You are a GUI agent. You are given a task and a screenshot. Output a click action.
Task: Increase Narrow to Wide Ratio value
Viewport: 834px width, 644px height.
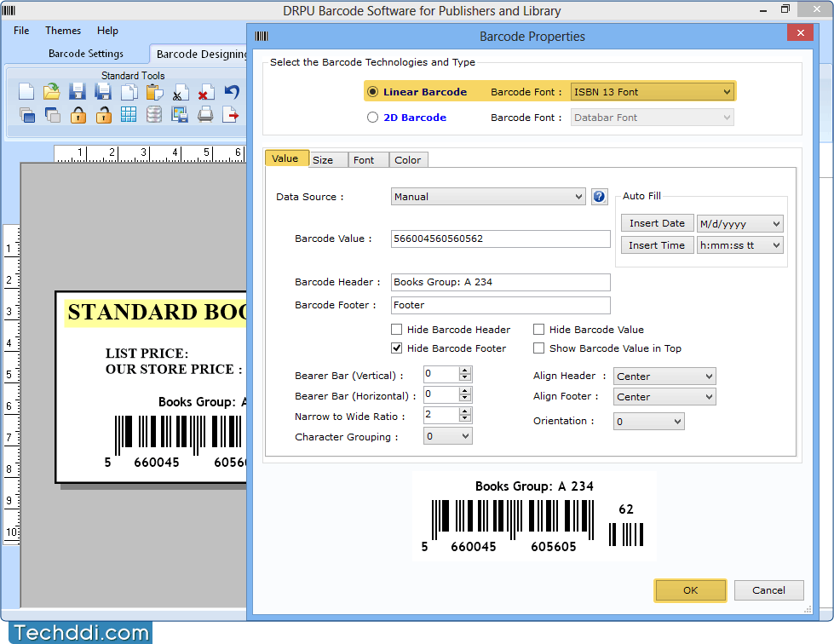tap(465, 411)
